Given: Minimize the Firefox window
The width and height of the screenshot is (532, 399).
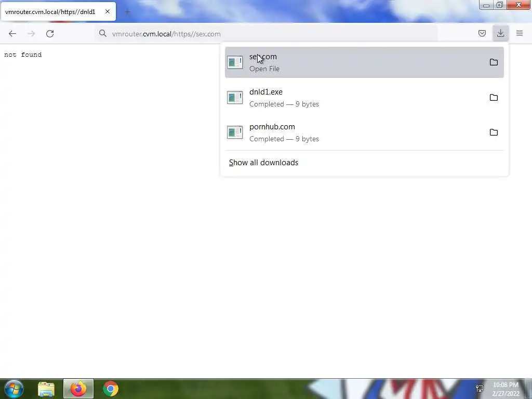Looking at the screenshot, I should coord(486,5).
